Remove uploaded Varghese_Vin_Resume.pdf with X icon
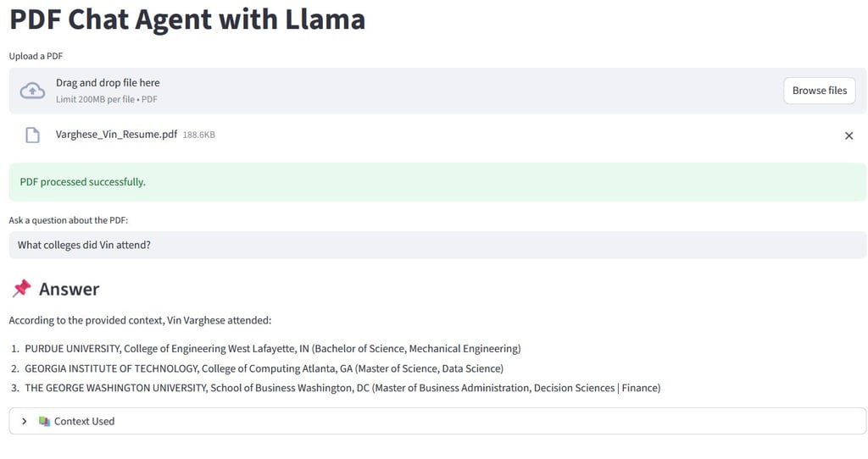The width and height of the screenshot is (868, 459). click(x=849, y=135)
